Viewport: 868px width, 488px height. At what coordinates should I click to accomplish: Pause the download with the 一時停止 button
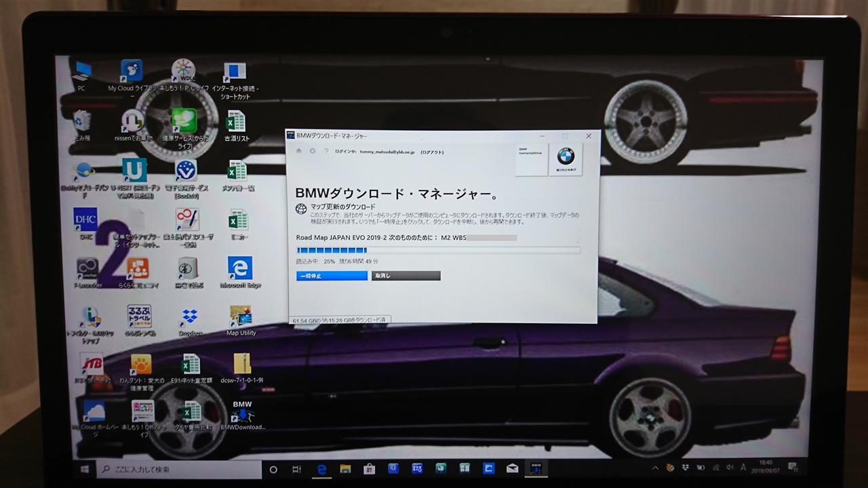click(x=332, y=276)
